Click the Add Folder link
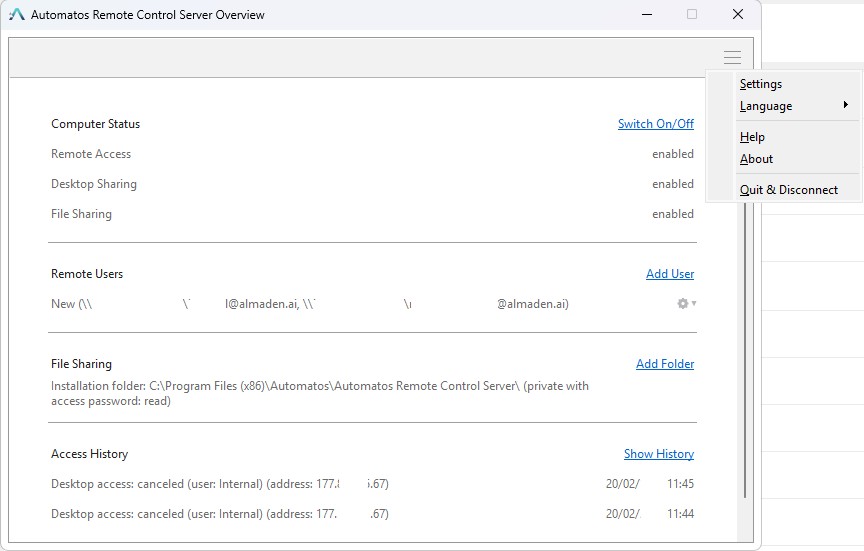Image resolution: width=864 pixels, height=551 pixels. [x=665, y=364]
